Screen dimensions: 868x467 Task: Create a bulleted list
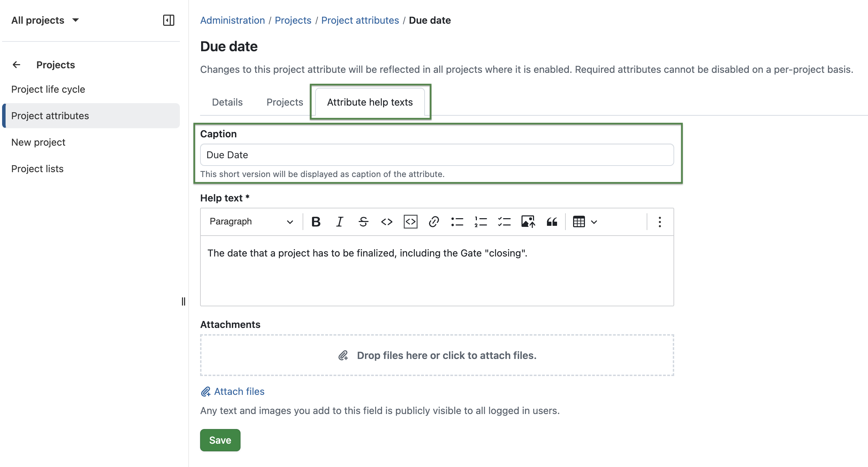[x=457, y=222]
